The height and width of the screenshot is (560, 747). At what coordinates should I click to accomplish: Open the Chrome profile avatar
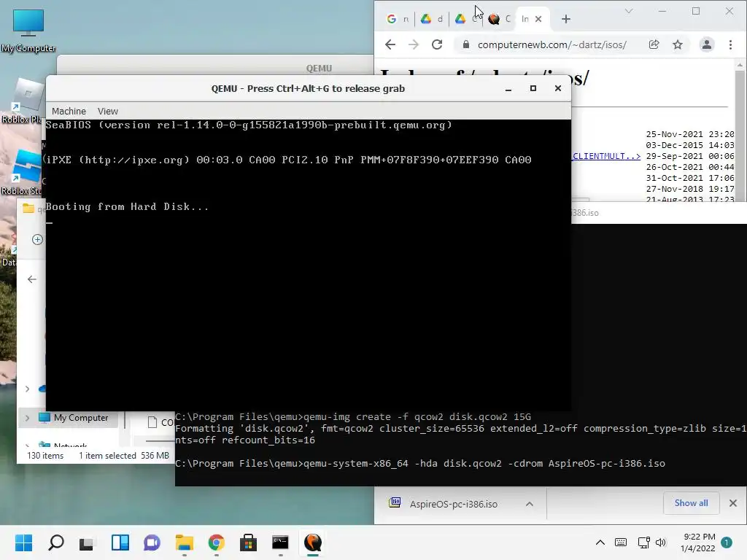click(x=706, y=44)
